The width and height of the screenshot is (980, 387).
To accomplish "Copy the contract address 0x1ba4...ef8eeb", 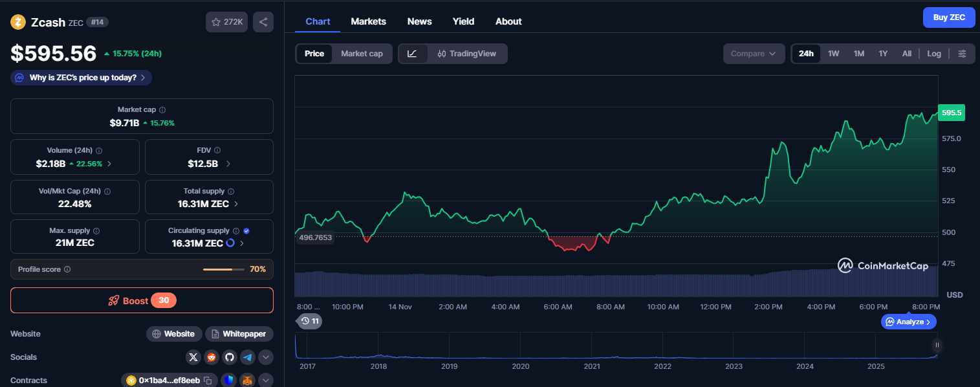I will [208, 381].
